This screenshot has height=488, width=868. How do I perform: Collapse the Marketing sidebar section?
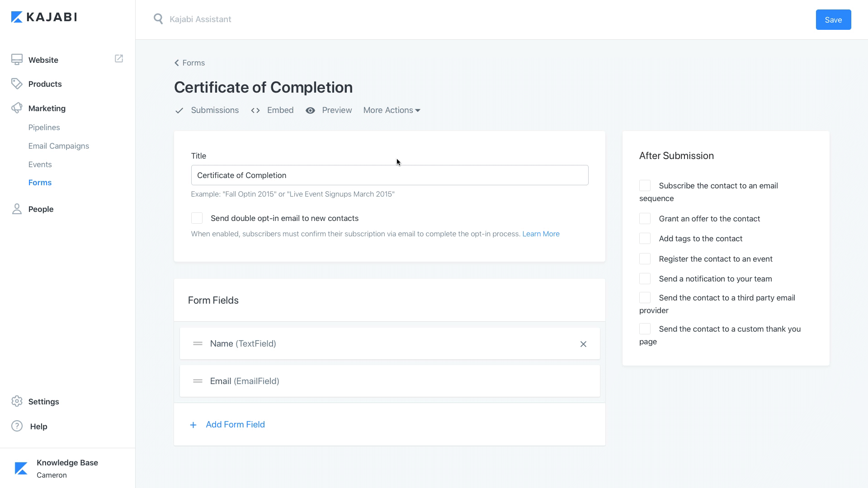[x=47, y=108]
